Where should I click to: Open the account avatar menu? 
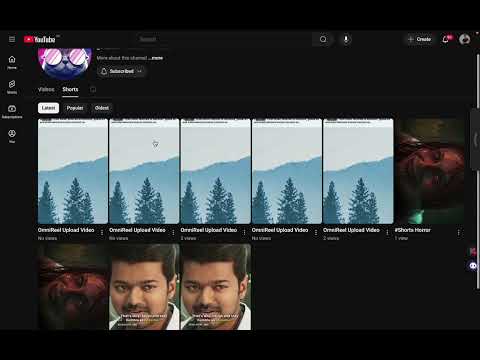tap(465, 39)
